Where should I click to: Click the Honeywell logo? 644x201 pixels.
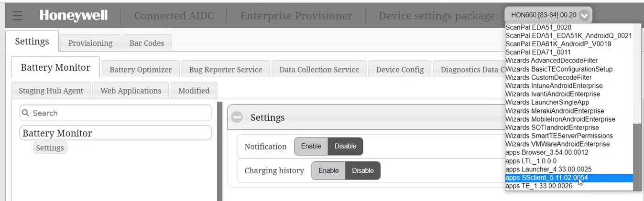point(75,16)
